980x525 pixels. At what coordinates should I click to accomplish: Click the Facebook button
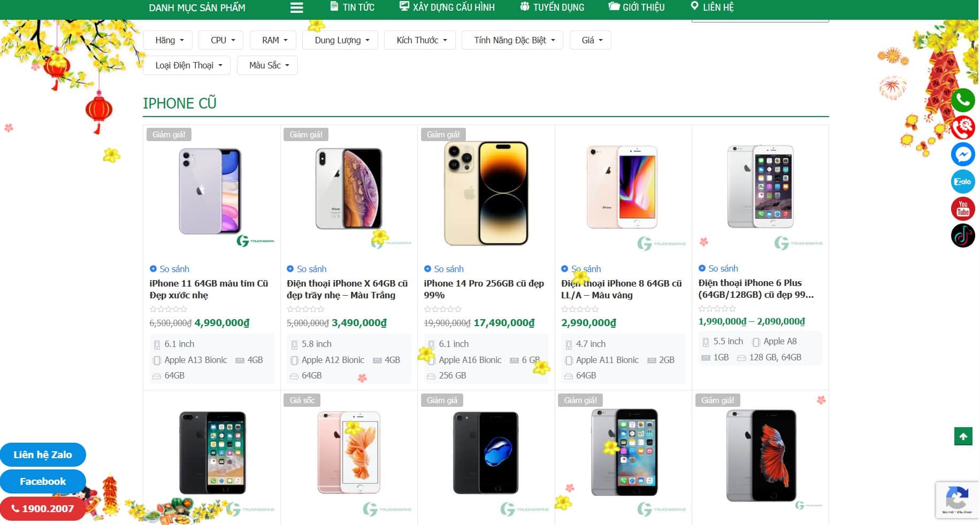coord(43,481)
